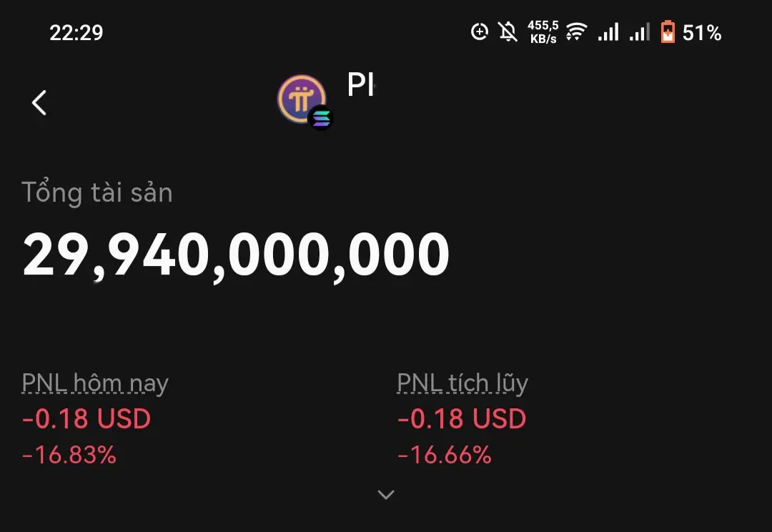Tap the total asset amount 29,940,000,000
The image size is (772, 532).
236,255
